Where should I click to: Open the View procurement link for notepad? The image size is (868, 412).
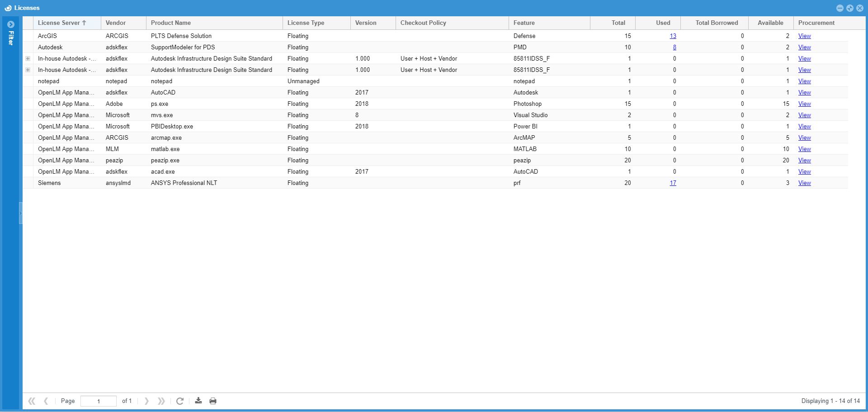[x=804, y=81]
